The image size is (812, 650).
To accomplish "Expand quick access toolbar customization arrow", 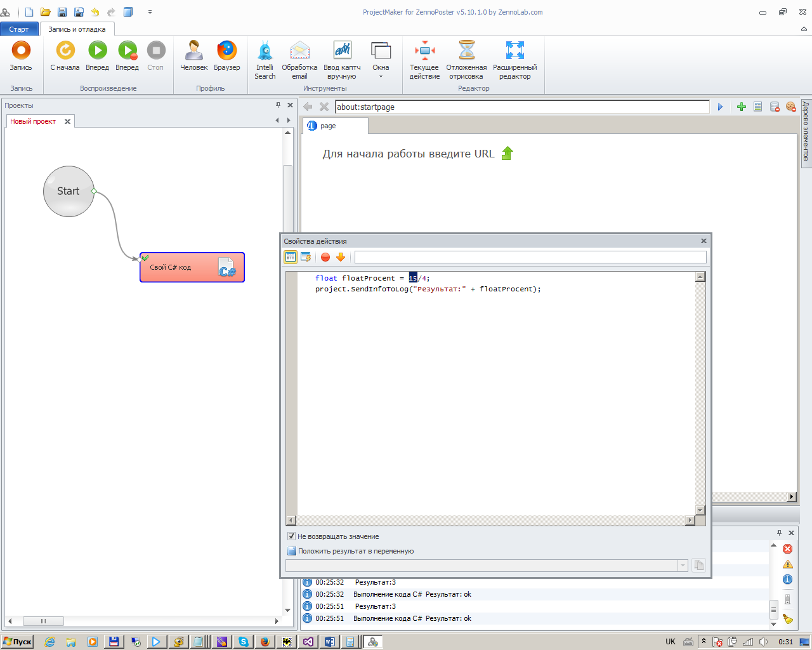I will [150, 12].
